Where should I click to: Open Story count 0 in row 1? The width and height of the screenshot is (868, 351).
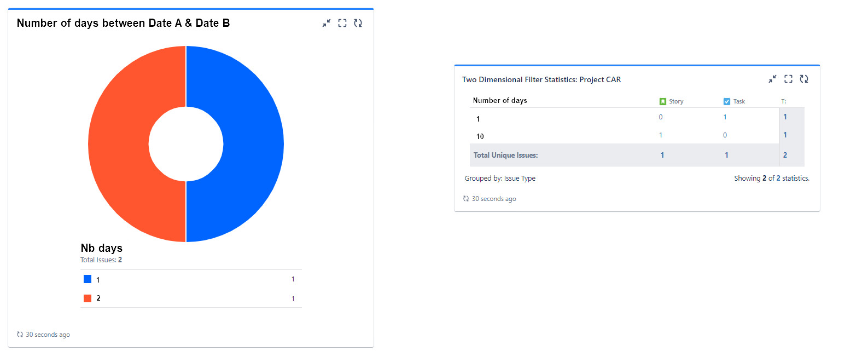[x=661, y=117]
